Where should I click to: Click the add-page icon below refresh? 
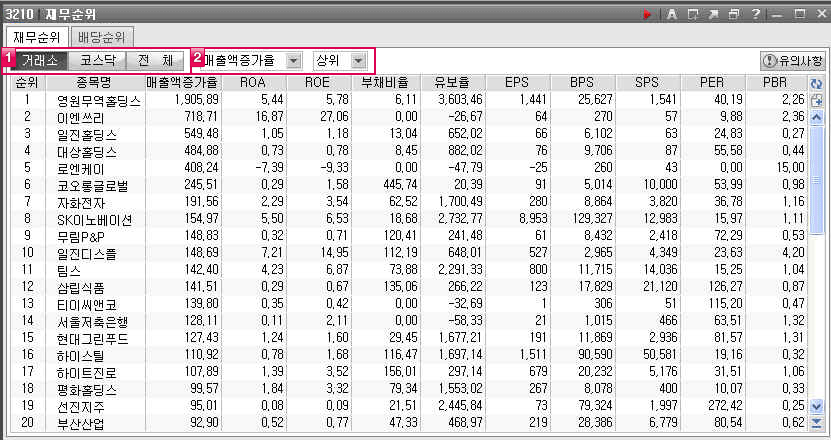816,100
